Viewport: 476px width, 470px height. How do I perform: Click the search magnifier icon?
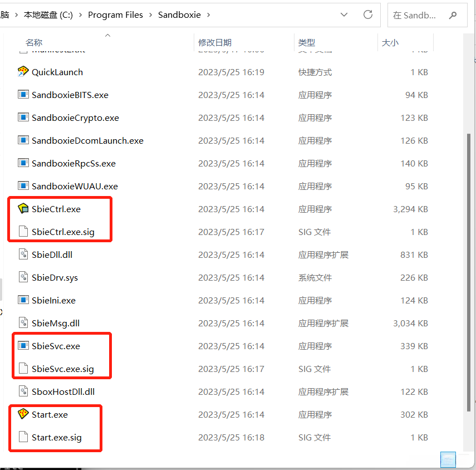[x=453, y=15]
